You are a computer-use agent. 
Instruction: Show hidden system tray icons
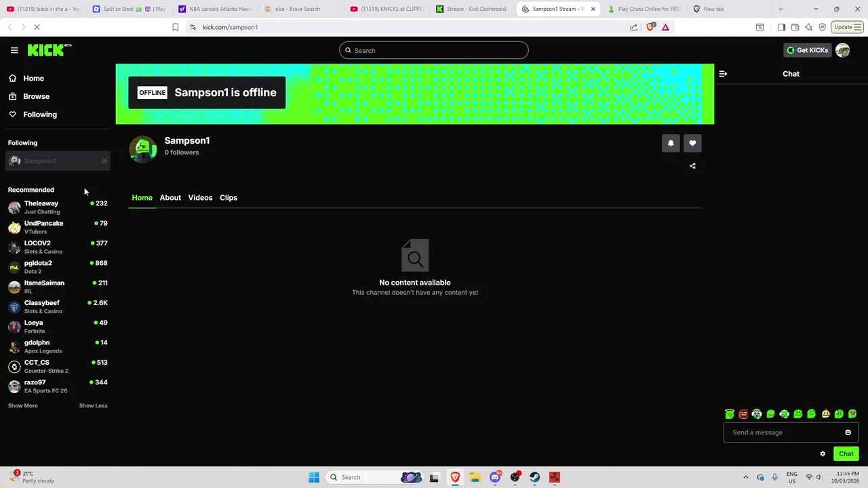tap(745, 477)
